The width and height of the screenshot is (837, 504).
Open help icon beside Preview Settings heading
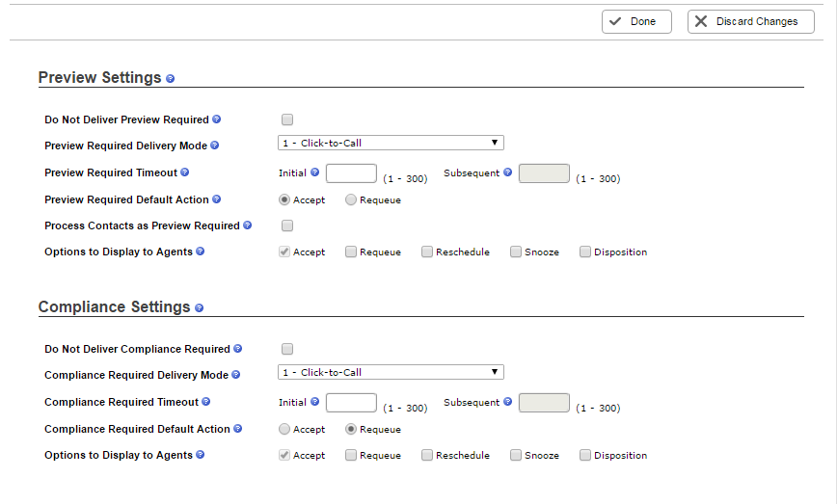(170, 78)
